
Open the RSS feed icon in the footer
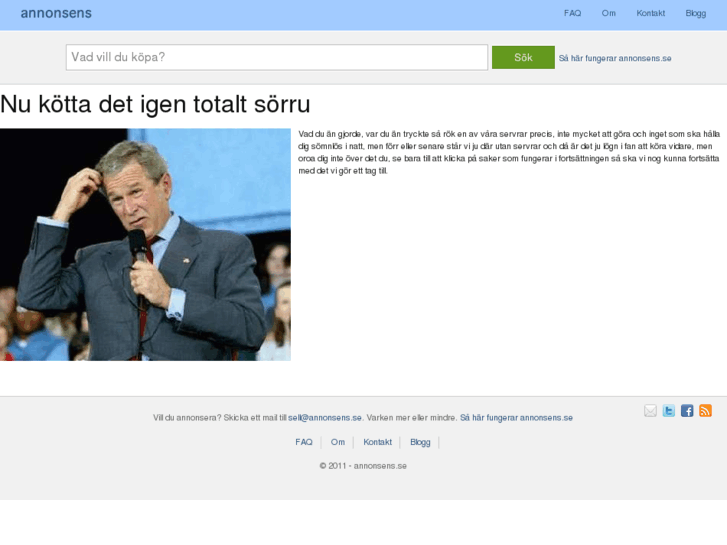click(x=705, y=411)
